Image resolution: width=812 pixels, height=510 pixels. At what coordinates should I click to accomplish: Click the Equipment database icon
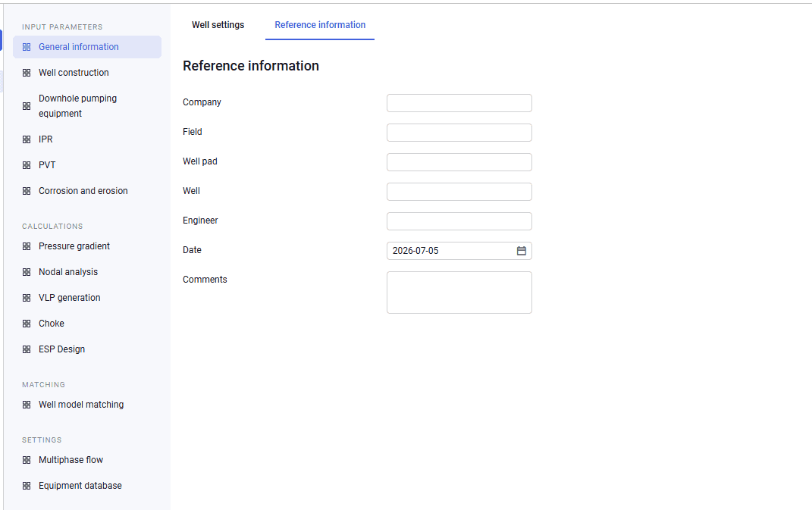[x=27, y=487]
